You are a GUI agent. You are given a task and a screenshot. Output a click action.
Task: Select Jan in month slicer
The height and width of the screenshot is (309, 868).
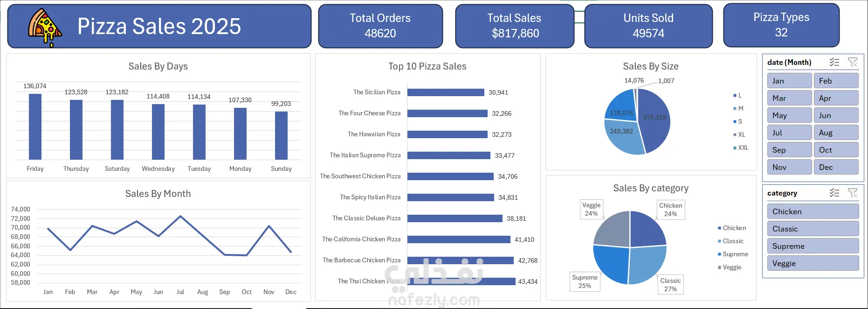pyautogui.click(x=789, y=81)
